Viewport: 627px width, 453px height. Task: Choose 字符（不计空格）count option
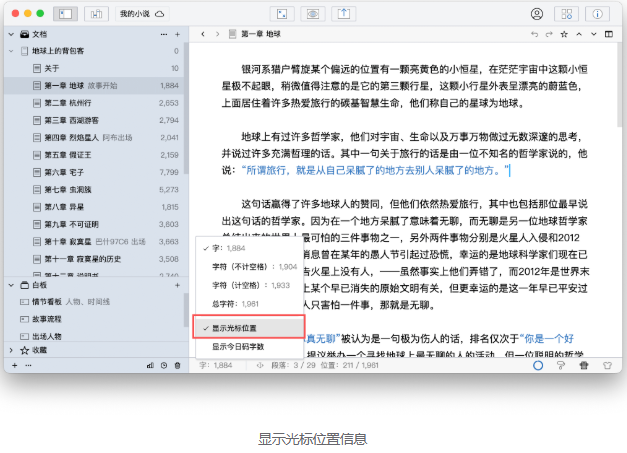[x=250, y=267]
